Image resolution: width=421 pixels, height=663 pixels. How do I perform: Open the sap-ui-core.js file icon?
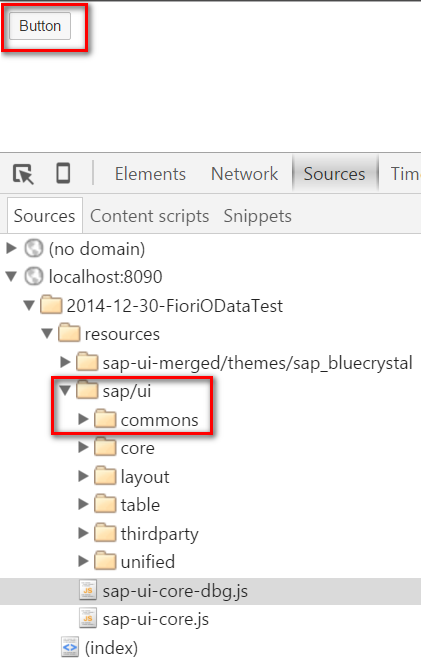[88, 619]
